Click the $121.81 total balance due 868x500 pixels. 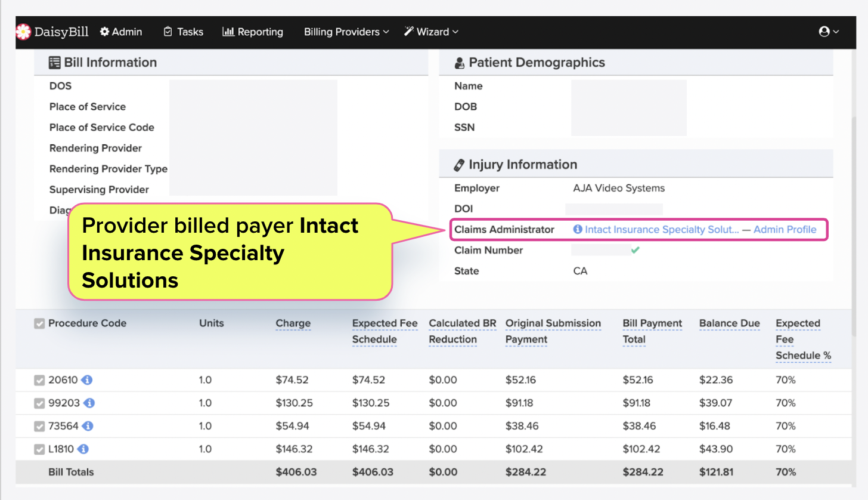click(717, 472)
